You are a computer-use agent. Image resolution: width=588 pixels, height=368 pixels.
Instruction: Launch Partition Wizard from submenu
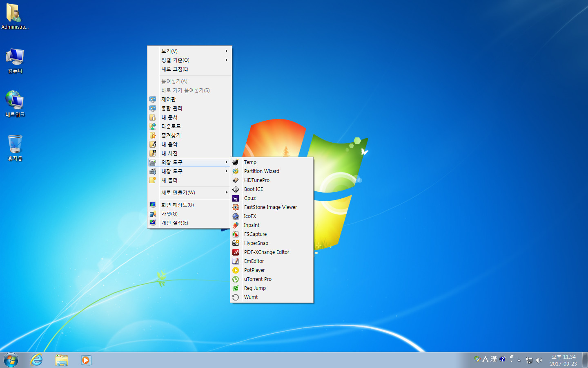pos(272,171)
